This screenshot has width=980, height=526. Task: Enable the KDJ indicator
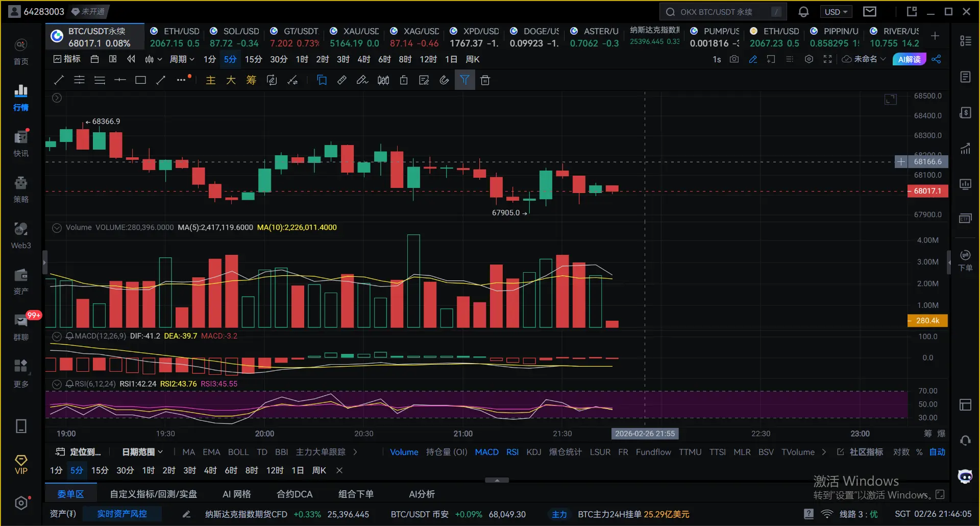coord(534,452)
